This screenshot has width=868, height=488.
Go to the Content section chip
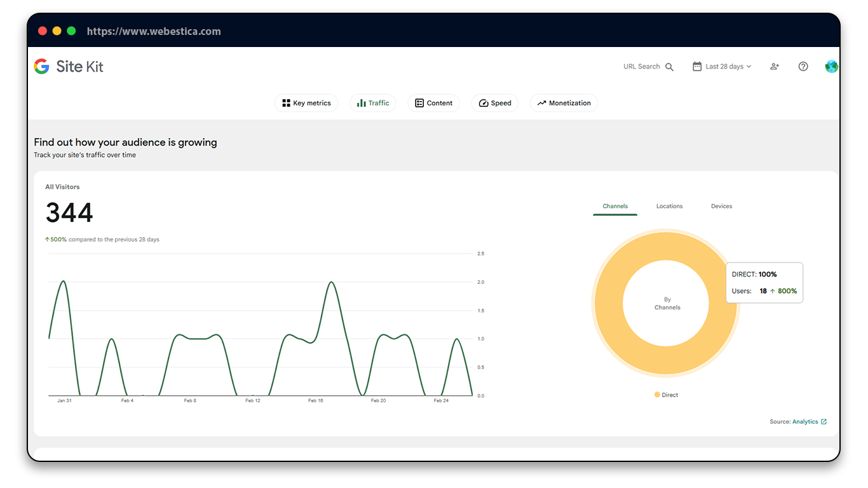click(x=433, y=103)
